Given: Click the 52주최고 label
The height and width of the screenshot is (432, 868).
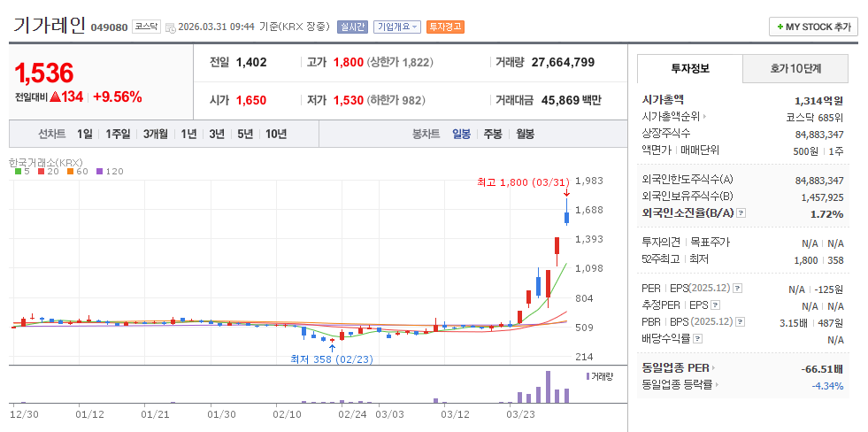Looking at the screenshot, I should [x=662, y=258].
